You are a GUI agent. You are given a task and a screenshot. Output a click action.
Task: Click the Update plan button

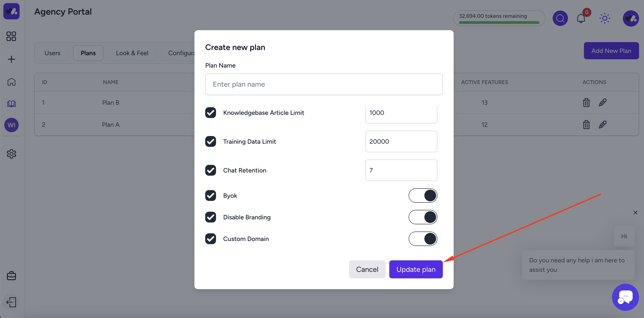416,269
